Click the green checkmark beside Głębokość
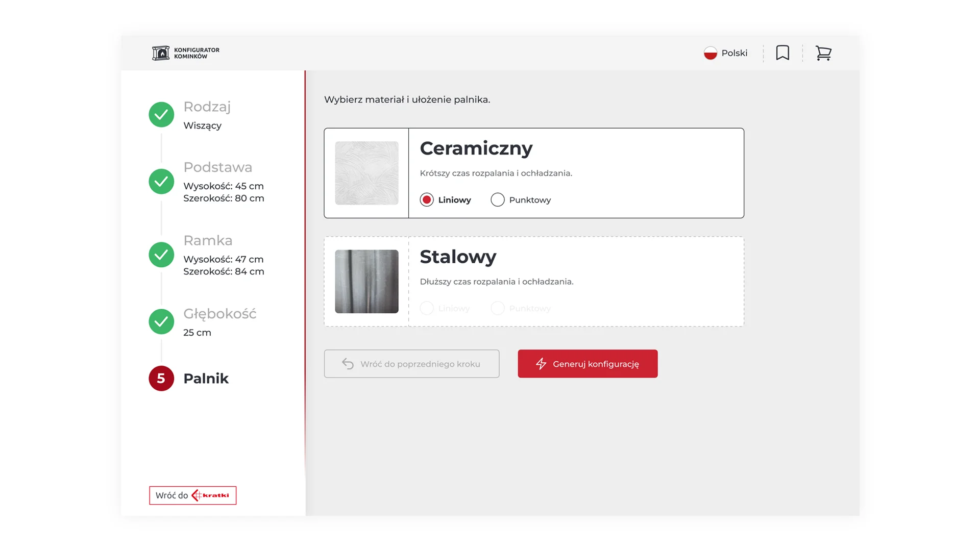Screen dimensions: 980x551 point(161,322)
